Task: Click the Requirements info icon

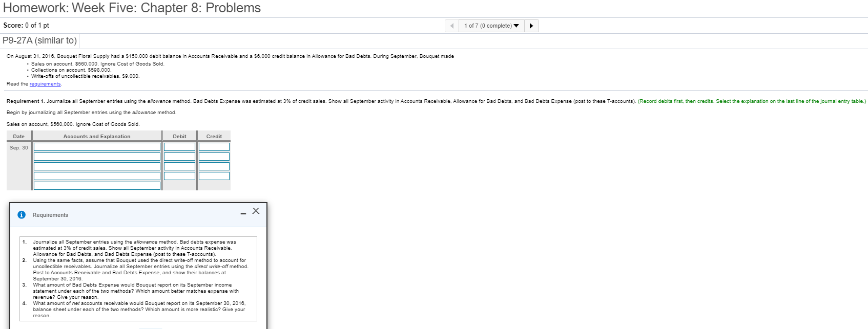Action: [x=22, y=215]
